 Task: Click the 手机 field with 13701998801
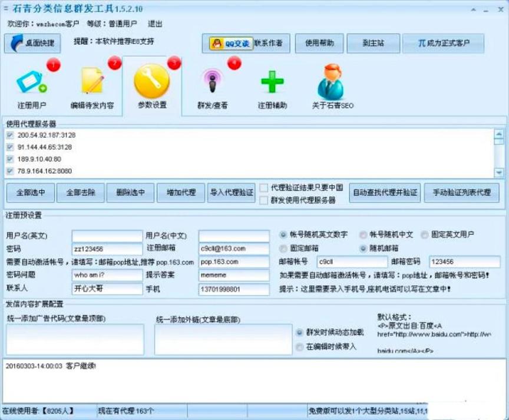coord(234,289)
